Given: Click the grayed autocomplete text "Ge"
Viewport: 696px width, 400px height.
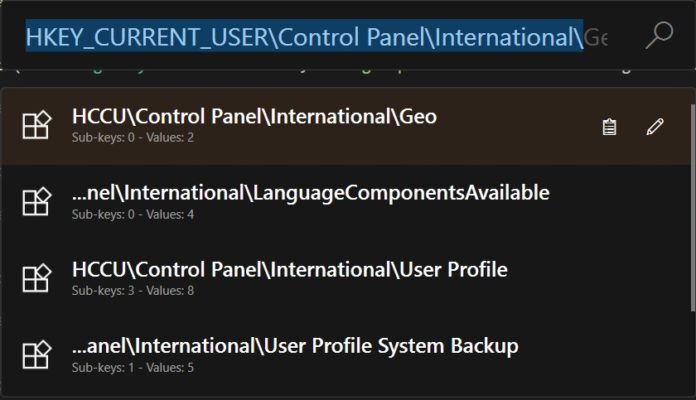Looking at the screenshot, I should 596,38.
